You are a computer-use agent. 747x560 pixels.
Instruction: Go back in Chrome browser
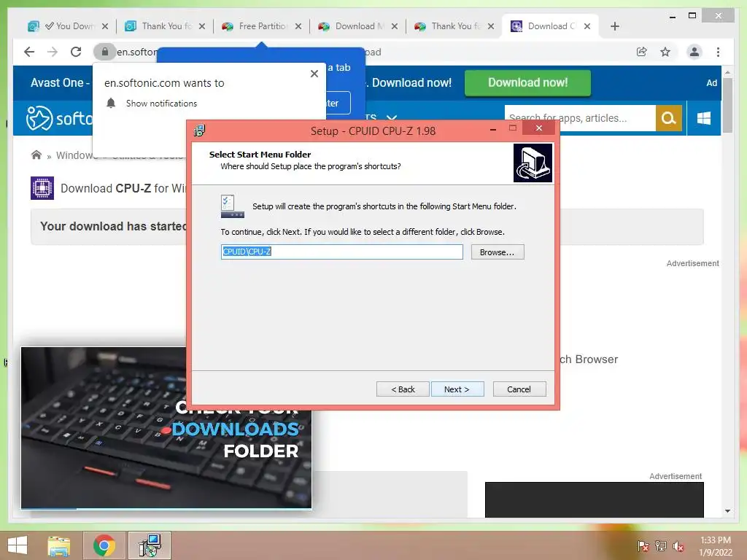[x=29, y=52]
